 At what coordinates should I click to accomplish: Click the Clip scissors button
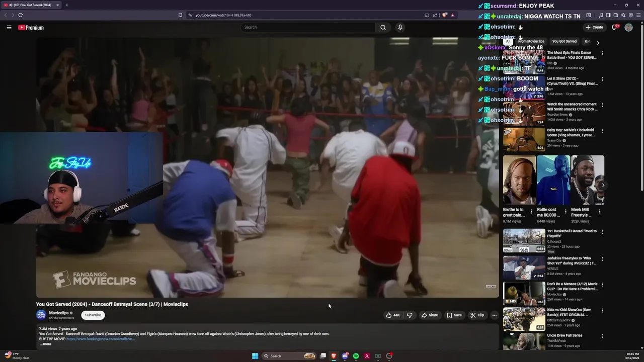click(x=477, y=315)
